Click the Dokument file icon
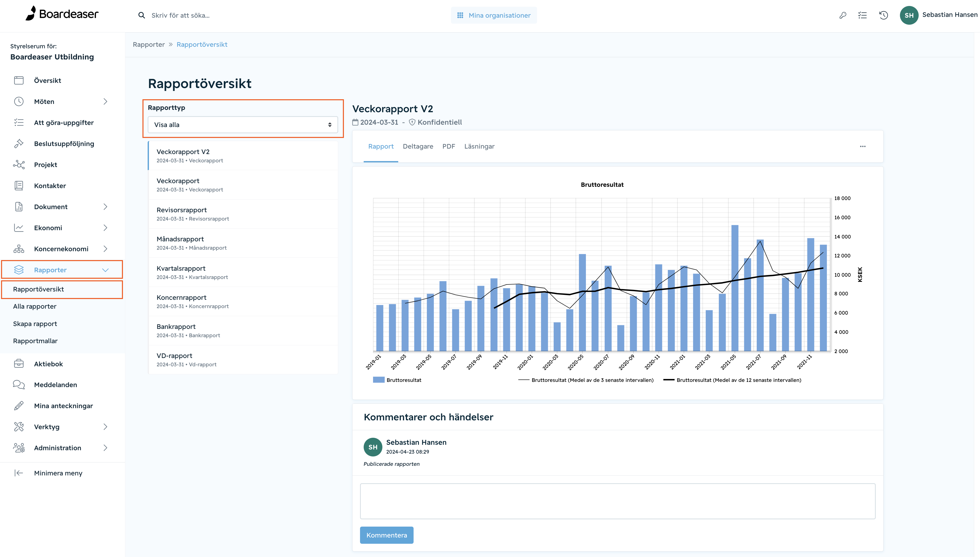 tap(19, 207)
